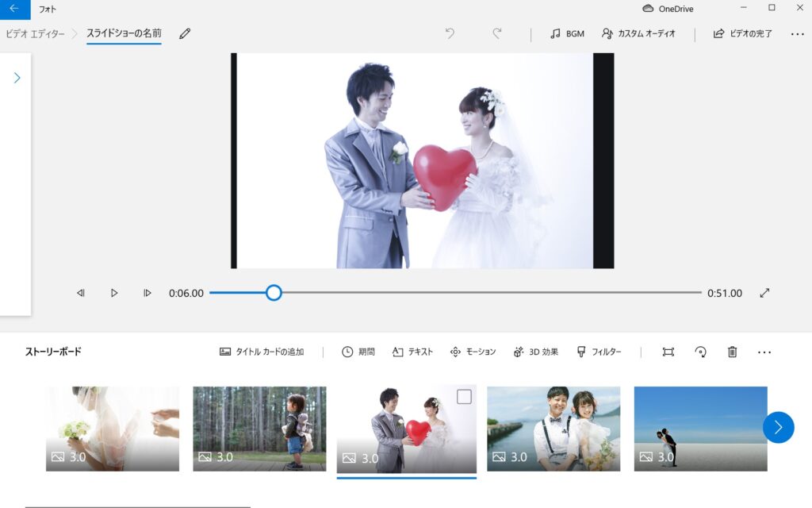The height and width of the screenshot is (508, 812).
Task: Open storyboard more options ellipsis
Action: tap(764, 352)
